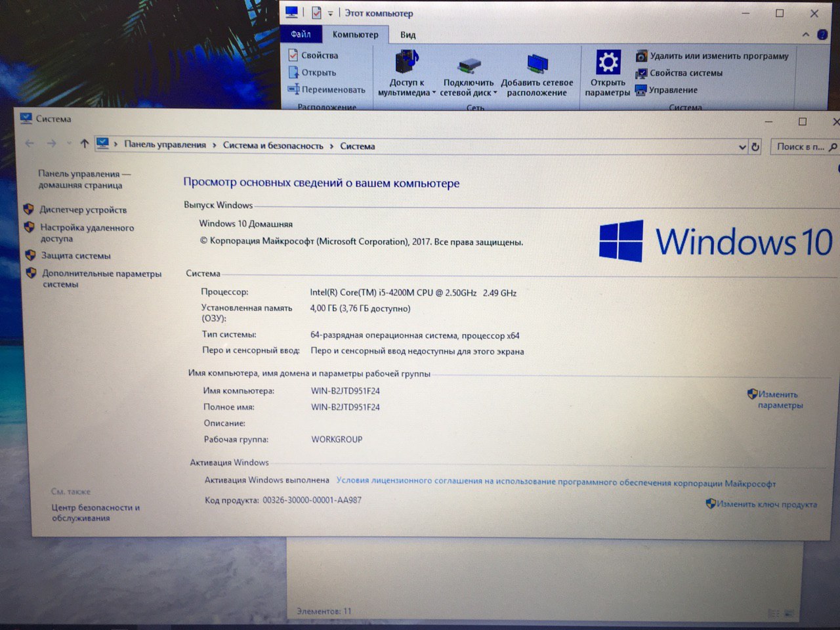
Task: Click Изменить ключ продукта link
Action: [766, 504]
